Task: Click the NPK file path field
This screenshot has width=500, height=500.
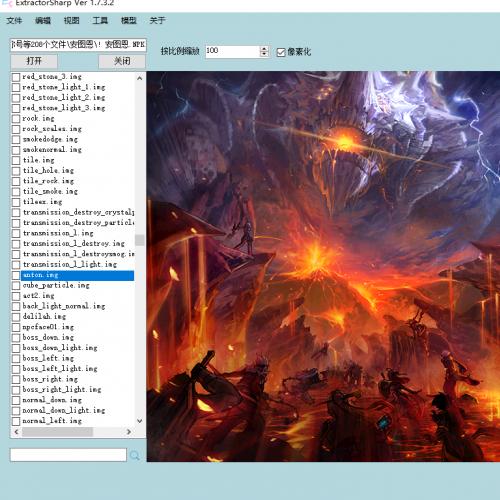Action: pyautogui.click(x=78, y=45)
